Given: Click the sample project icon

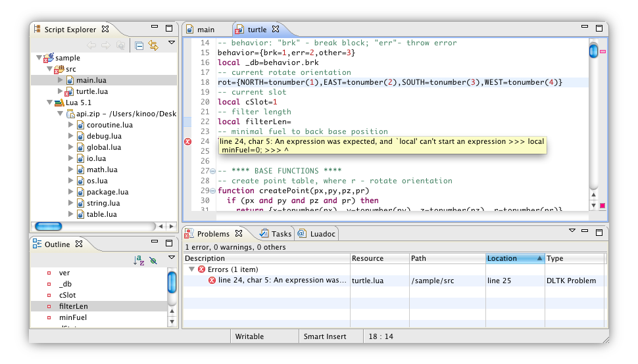Looking at the screenshot, I should 49,58.
